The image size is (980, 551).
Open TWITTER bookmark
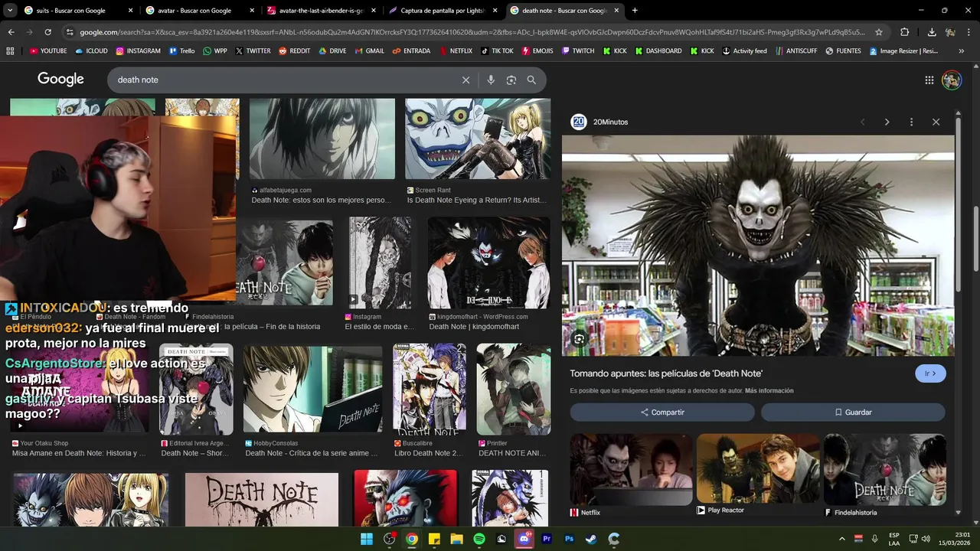tap(253, 51)
